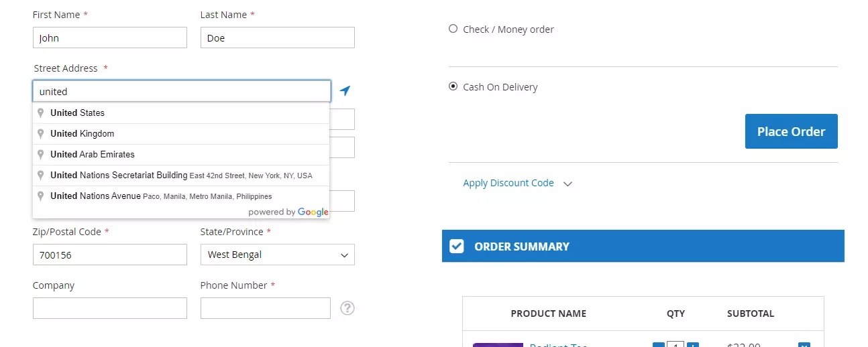This screenshot has width=868, height=347.
Task: Click the Zip/Postal Code field with 700156
Action: pyautogui.click(x=110, y=255)
